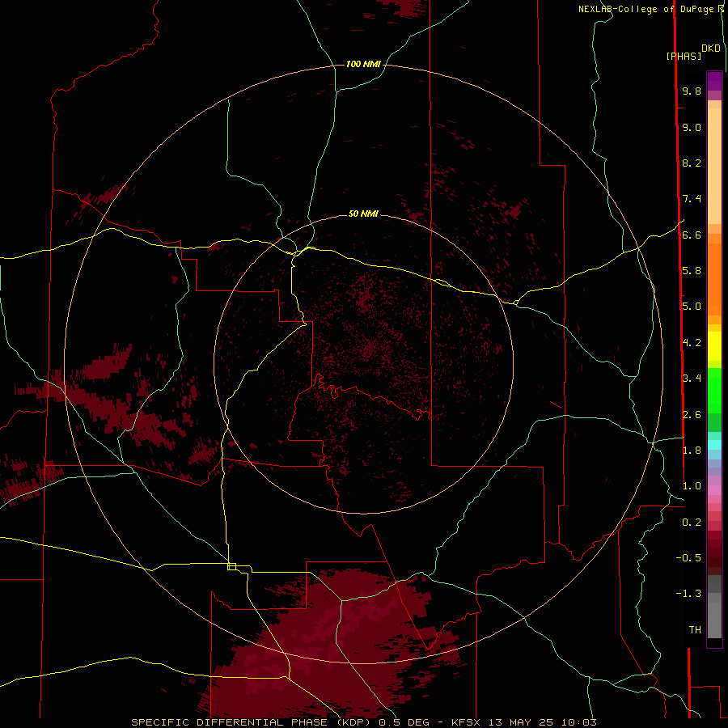
Task: Click the "13 MAY 25 10:03" timestamp
Action: [542, 722]
